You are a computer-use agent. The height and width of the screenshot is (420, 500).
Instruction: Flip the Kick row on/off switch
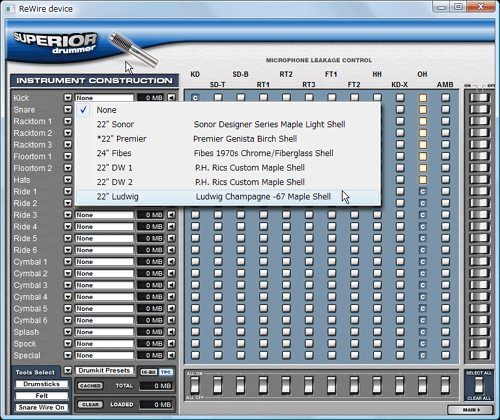tap(480, 98)
